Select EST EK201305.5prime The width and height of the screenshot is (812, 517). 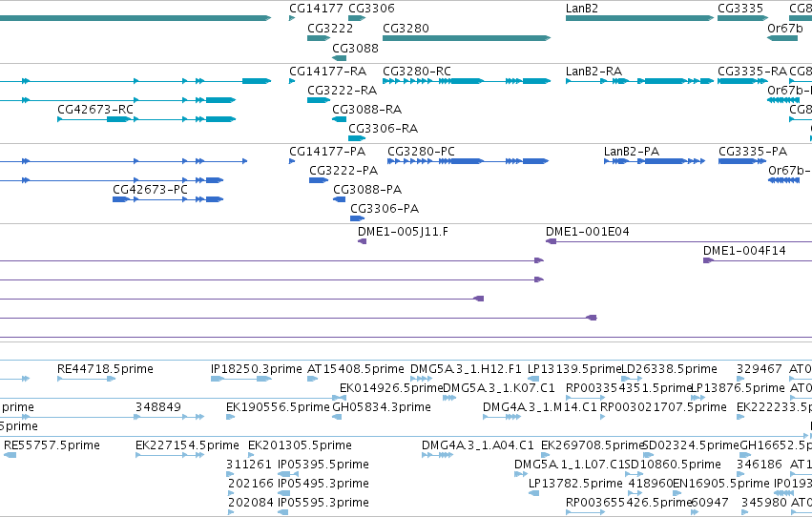click(251, 455)
